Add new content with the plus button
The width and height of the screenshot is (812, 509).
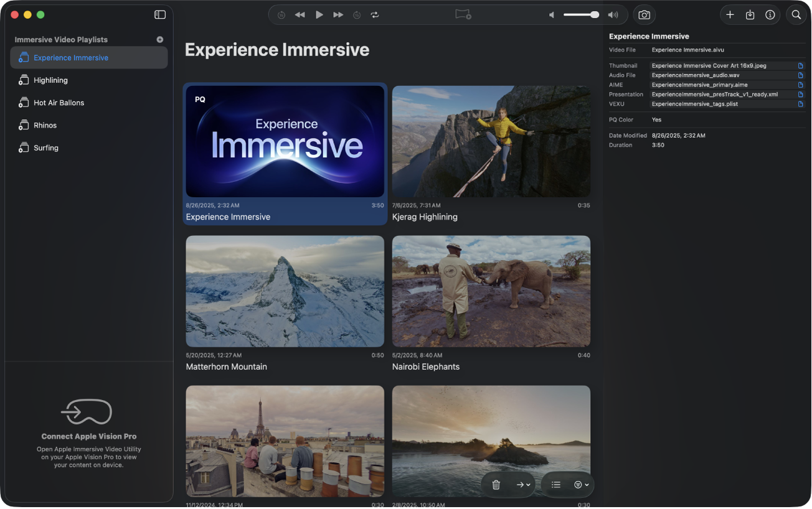tap(730, 14)
